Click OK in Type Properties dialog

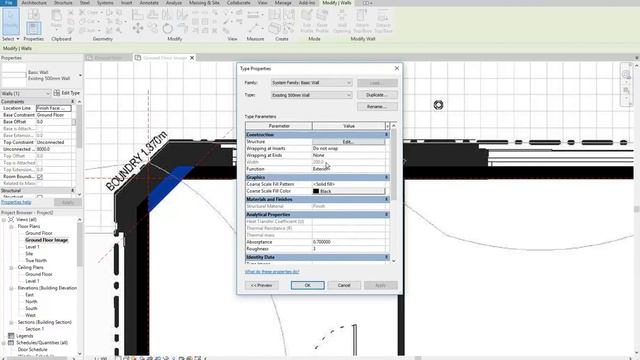[308, 285]
